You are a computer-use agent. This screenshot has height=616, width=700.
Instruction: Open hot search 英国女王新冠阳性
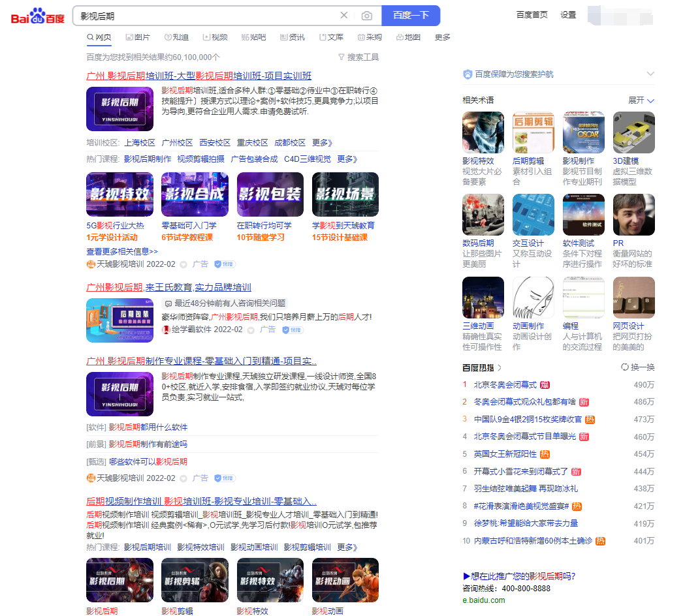[x=505, y=454]
